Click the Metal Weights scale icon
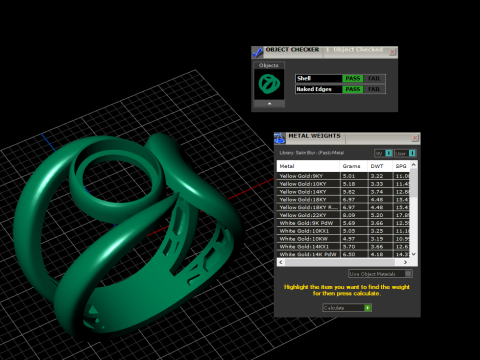 [x=280, y=138]
